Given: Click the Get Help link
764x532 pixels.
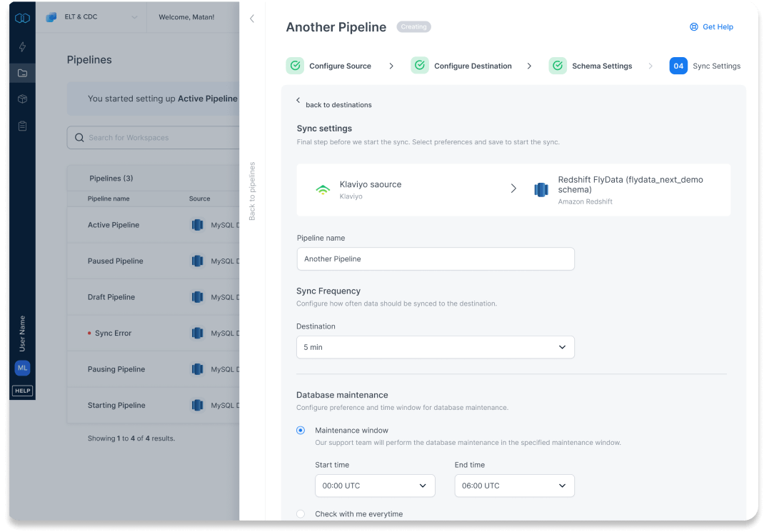Looking at the screenshot, I should (711, 27).
